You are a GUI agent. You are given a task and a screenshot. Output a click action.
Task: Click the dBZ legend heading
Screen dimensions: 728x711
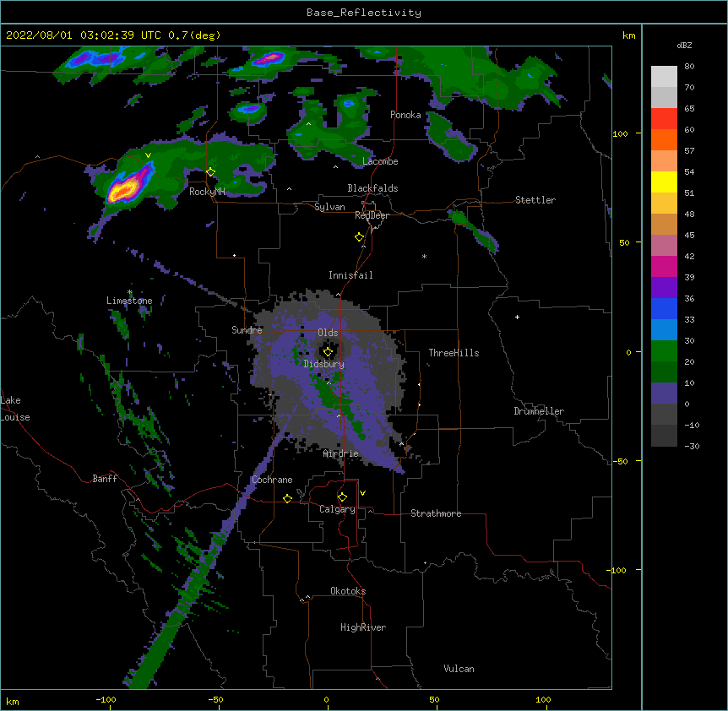(x=684, y=45)
